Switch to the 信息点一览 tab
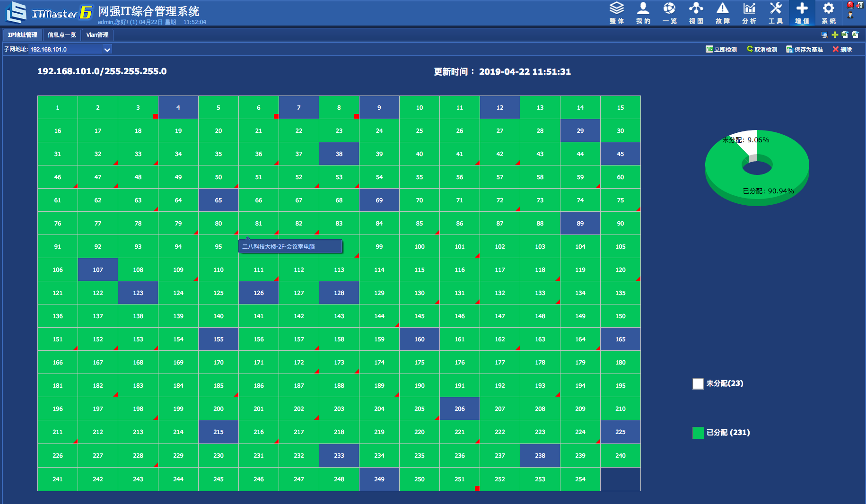 pos(61,35)
